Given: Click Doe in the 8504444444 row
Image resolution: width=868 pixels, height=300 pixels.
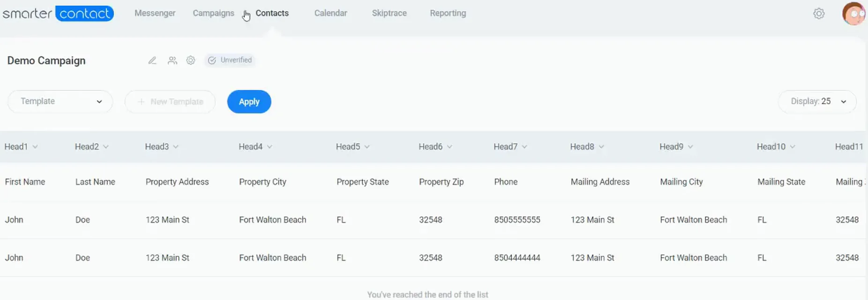Looking at the screenshot, I should (82, 258).
